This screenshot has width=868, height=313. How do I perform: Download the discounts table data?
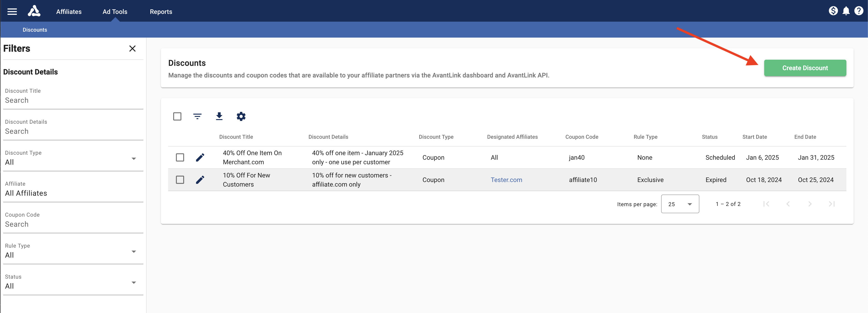pyautogui.click(x=219, y=117)
